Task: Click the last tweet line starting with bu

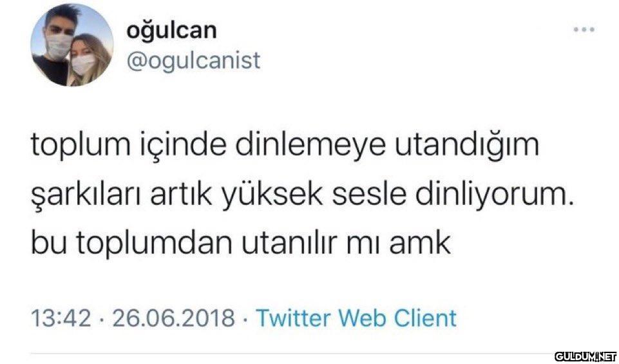Action: 240,244
